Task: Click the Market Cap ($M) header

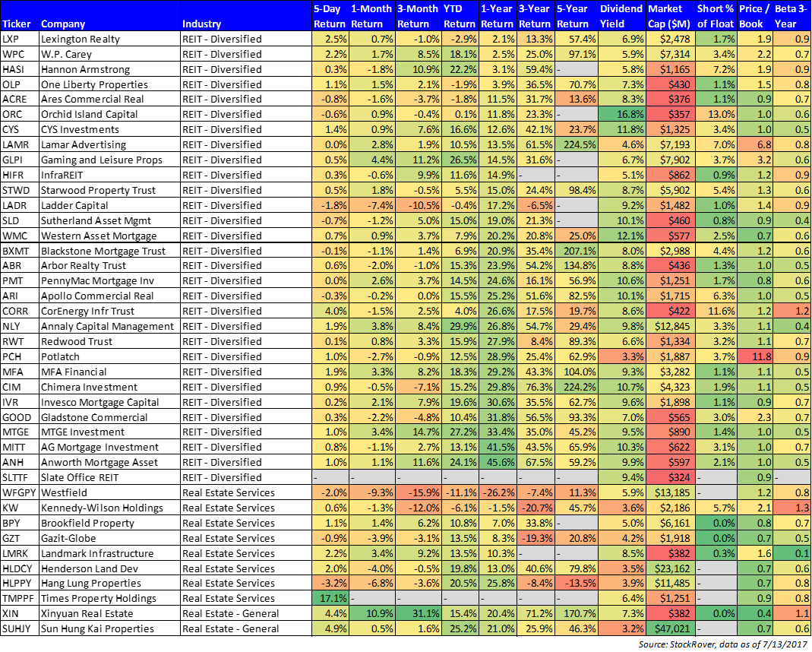Action: (x=669, y=16)
